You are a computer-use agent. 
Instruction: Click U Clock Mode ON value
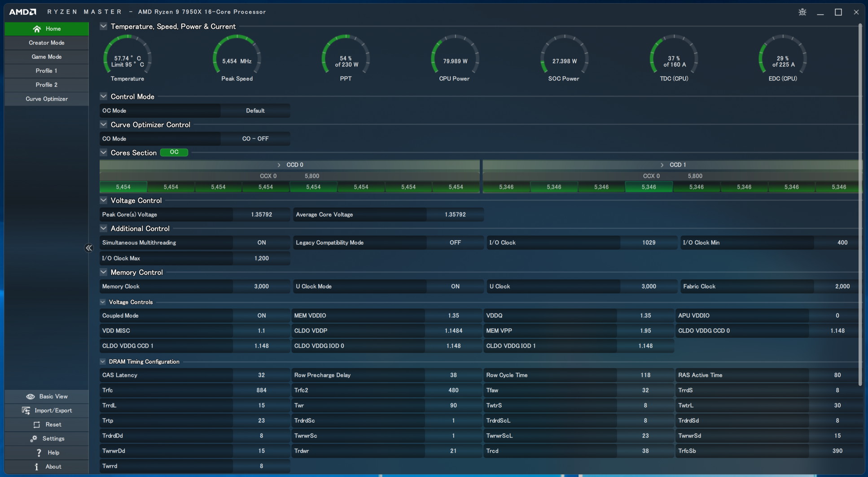[x=455, y=287]
